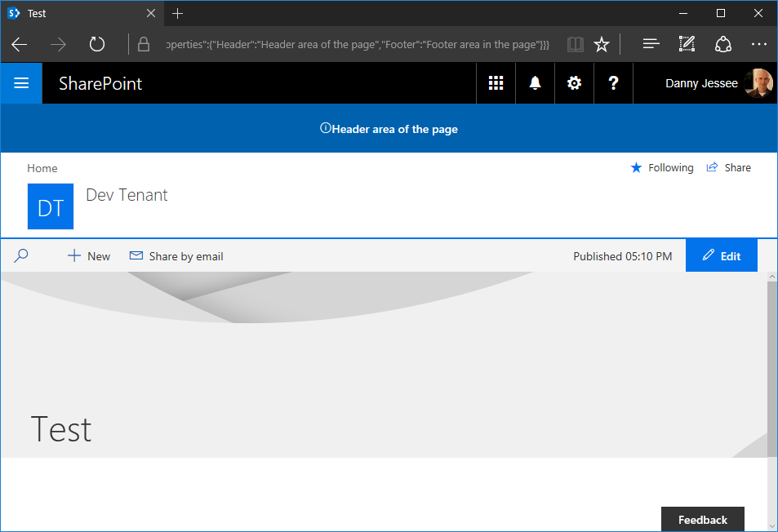Open a new browser tab with plus

click(x=178, y=13)
